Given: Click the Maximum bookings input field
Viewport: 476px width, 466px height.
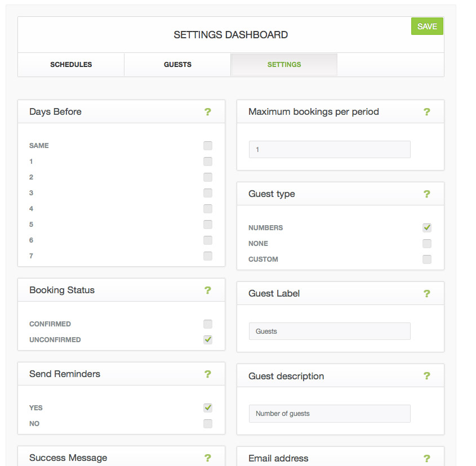Looking at the screenshot, I should [330, 149].
